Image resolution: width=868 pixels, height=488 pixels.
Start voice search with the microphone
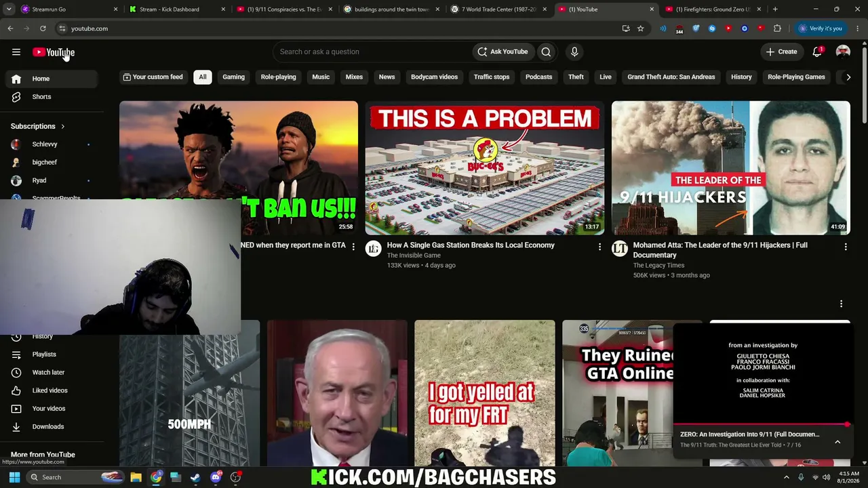(574, 52)
